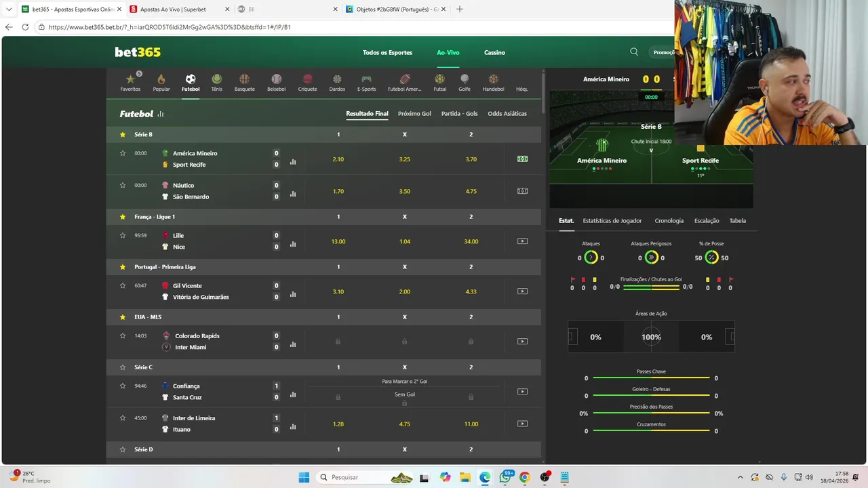Select draw odds 3.50 for Náutico match
Screen dimensions: 868x488
click(405, 191)
